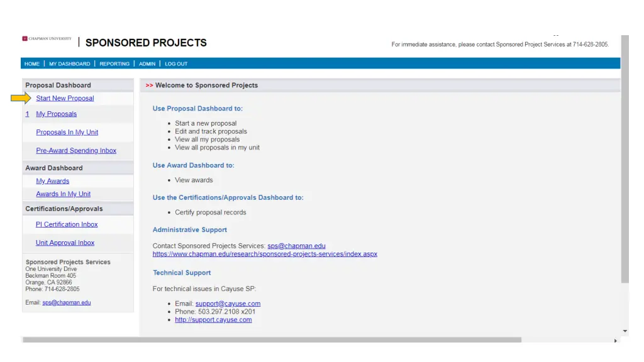
Task: Click the proposal count number 1
Action: pos(27,114)
